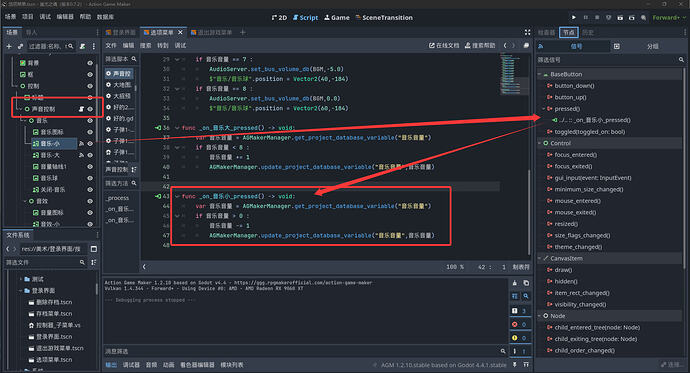Toggle visibility of 框 node

click(x=90, y=74)
